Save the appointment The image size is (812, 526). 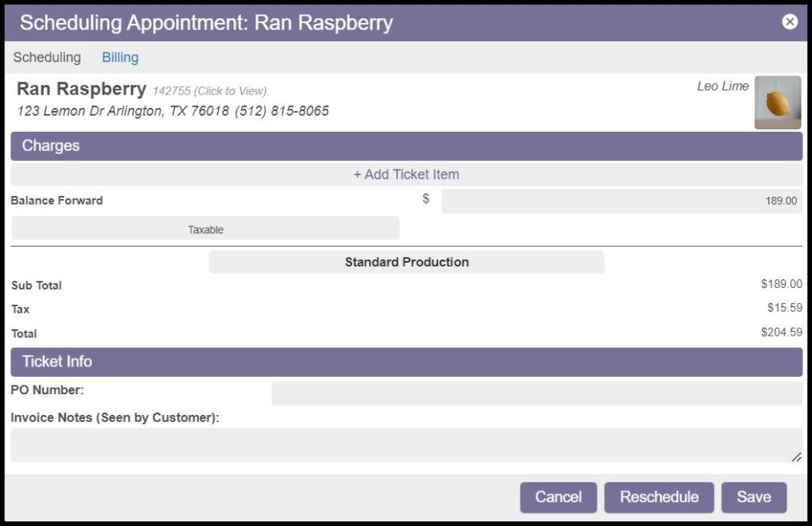tap(753, 497)
